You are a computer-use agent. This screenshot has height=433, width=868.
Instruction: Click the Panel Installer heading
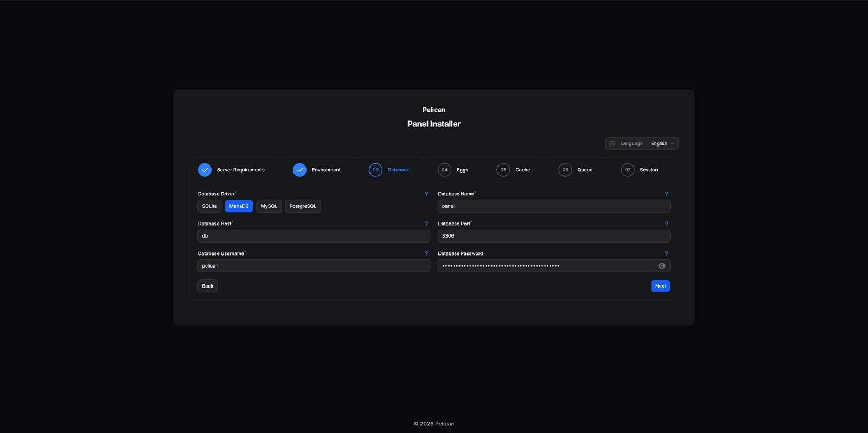coord(434,124)
